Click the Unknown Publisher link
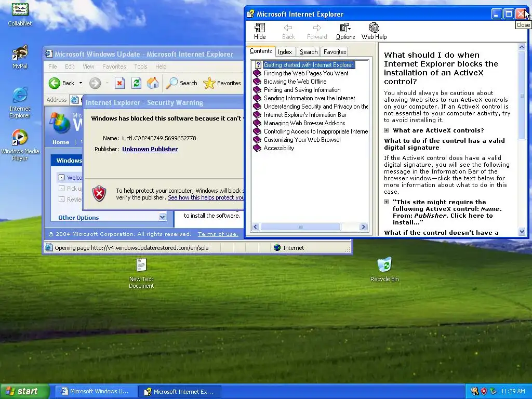The image size is (532, 399). click(x=150, y=149)
